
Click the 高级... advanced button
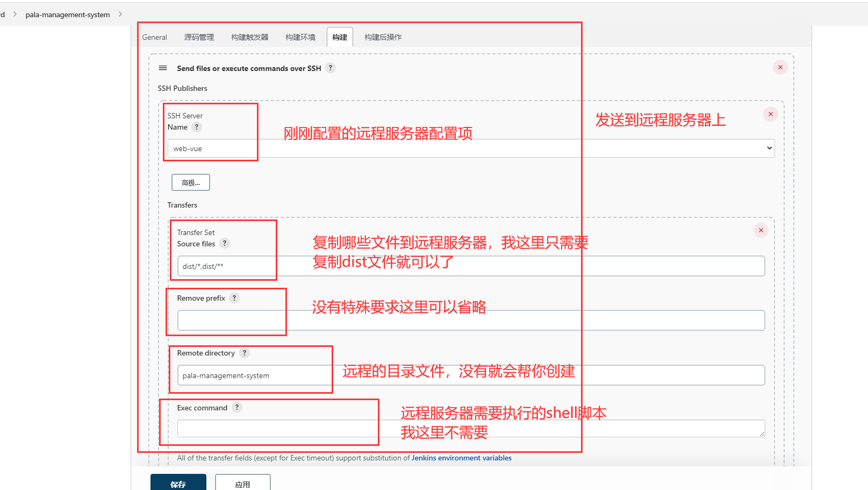tap(191, 182)
